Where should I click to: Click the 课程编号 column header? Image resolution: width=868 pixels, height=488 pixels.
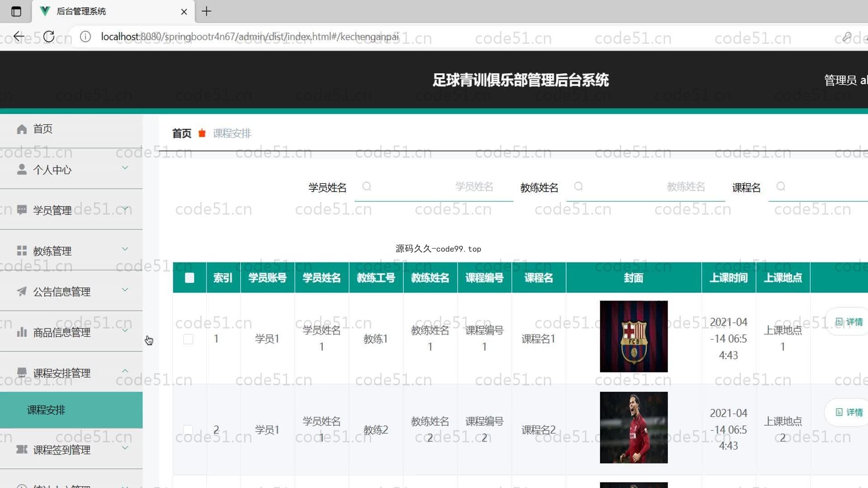click(x=484, y=278)
